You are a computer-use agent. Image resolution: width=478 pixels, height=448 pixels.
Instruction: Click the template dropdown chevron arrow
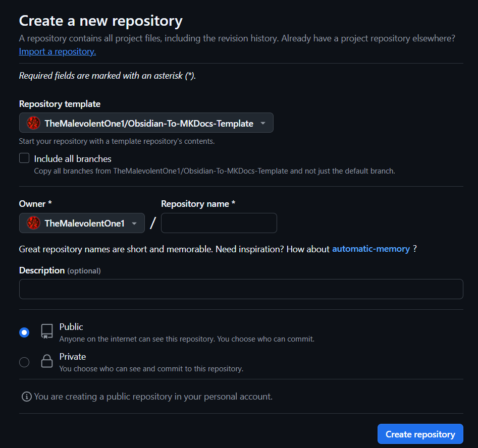pyautogui.click(x=262, y=123)
